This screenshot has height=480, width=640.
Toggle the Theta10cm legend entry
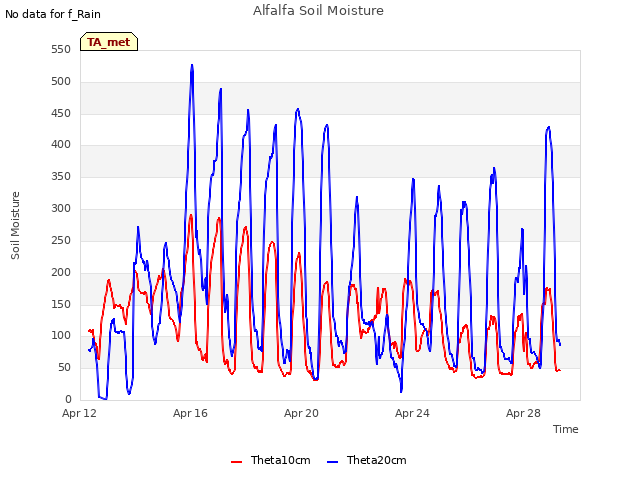[271, 460]
